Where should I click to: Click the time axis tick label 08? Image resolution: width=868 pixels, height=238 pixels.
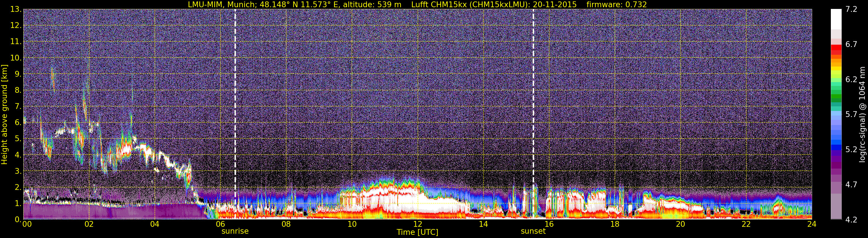286,224
